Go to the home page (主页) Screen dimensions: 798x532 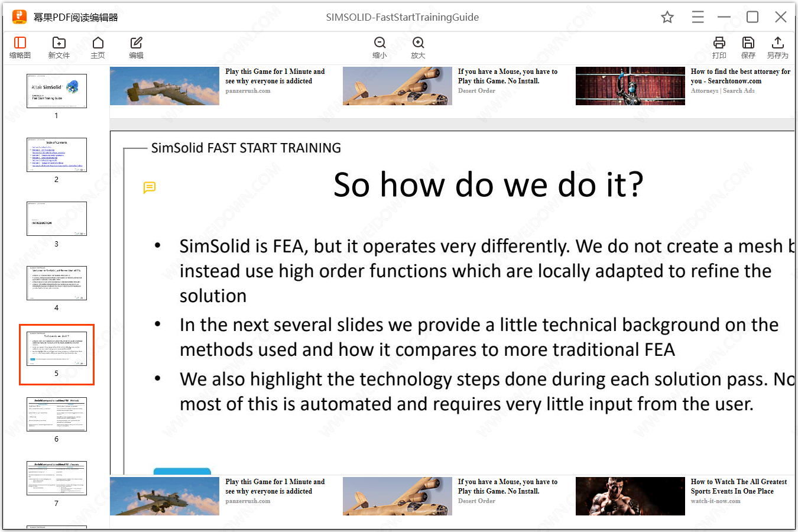[98, 48]
